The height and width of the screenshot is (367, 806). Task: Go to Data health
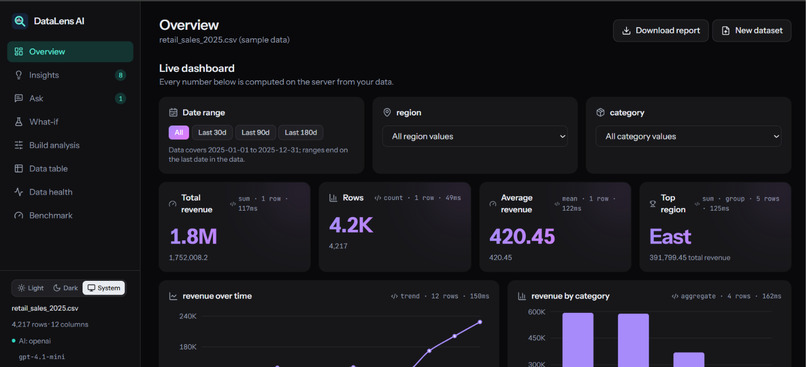click(x=70, y=192)
